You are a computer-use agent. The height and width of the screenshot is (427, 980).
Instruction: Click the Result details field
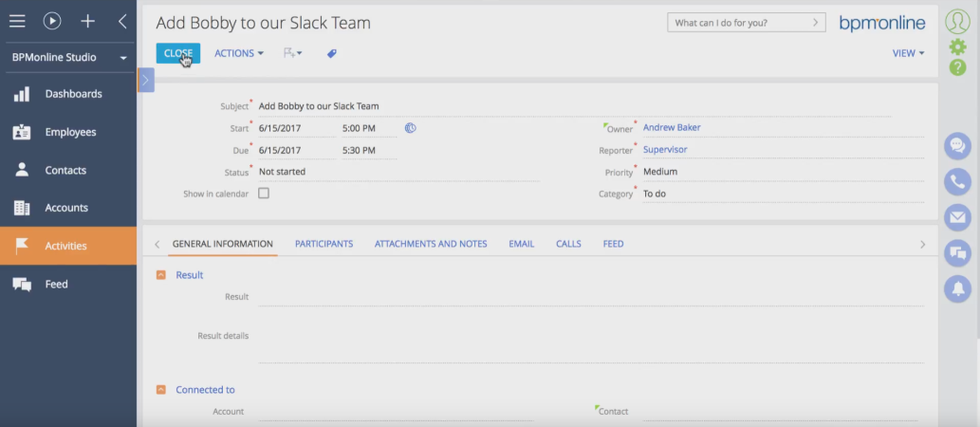591,342
